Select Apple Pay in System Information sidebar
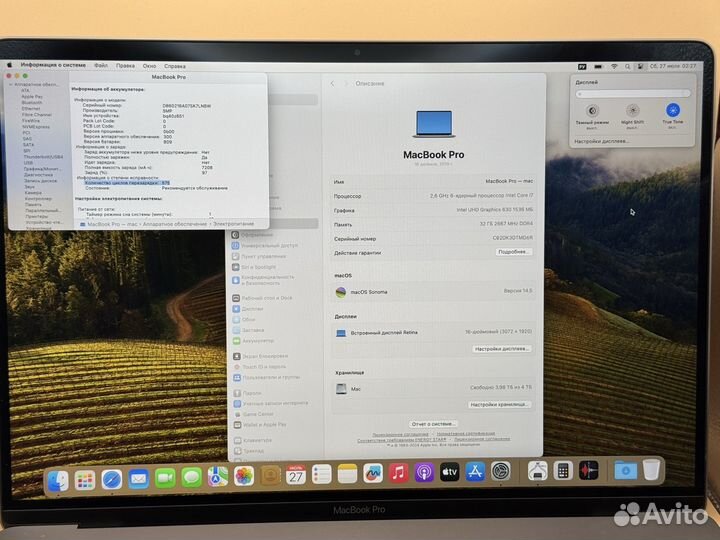720x540 pixels. [x=32, y=97]
